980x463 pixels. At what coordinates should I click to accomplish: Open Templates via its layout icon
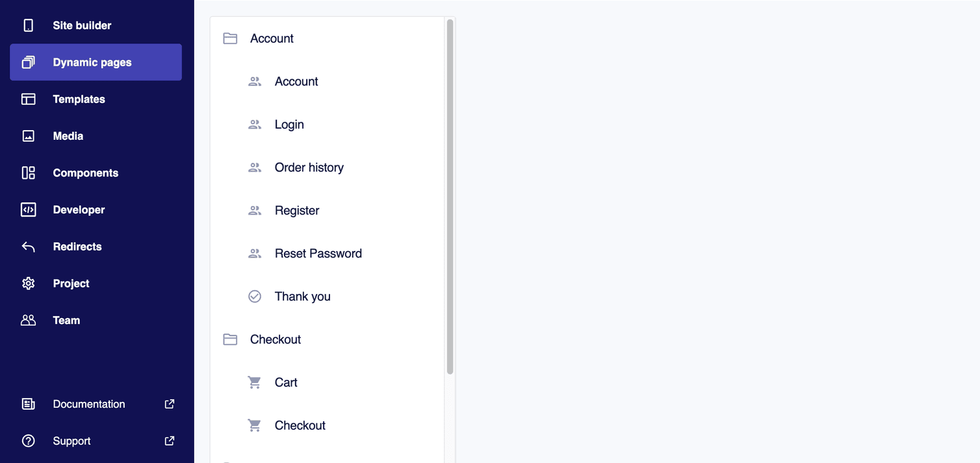28,99
